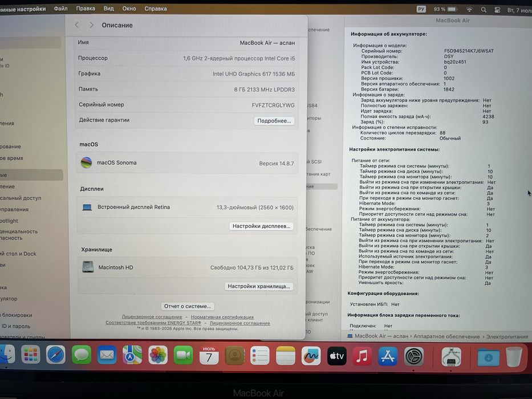Open Control Center in menu bar
Viewport: 532px width, 399px height.
point(497,10)
